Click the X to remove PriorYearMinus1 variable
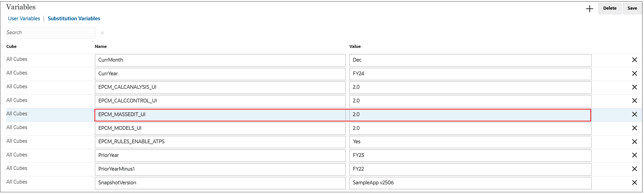Viewport: 644px width, 194px height. pyautogui.click(x=634, y=169)
